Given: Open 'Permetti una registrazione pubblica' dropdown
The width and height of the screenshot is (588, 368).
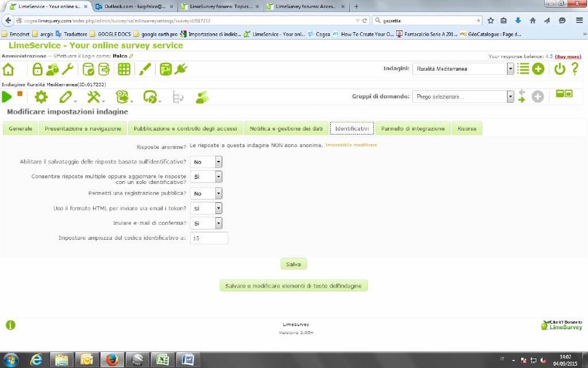Looking at the screenshot, I should 218,193.
